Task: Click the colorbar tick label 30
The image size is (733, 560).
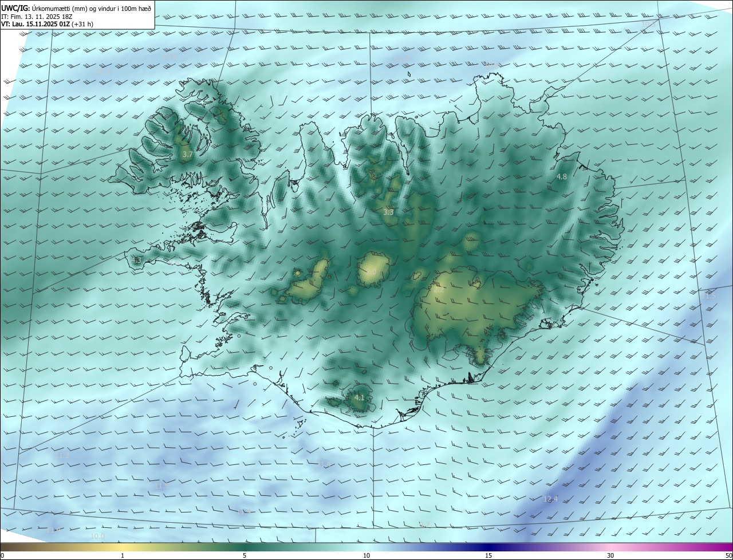Action: coord(610,555)
